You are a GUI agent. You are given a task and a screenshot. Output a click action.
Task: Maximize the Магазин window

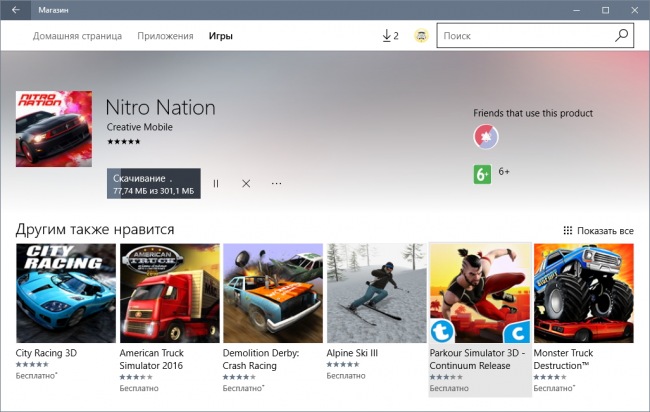pyautogui.click(x=606, y=10)
